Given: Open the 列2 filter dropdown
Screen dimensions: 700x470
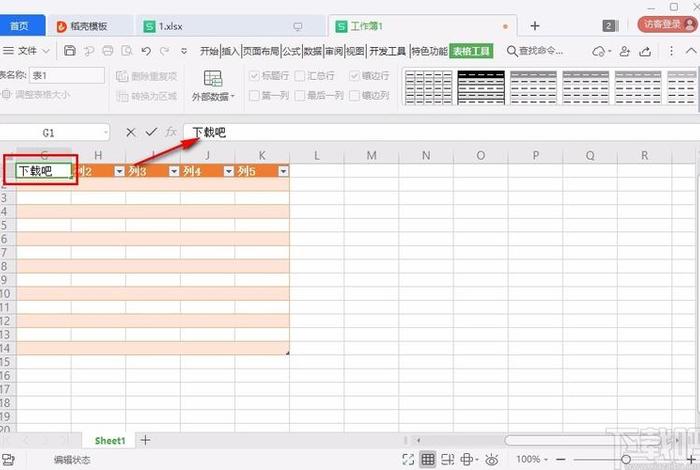Looking at the screenshot, I should (119, 171).
